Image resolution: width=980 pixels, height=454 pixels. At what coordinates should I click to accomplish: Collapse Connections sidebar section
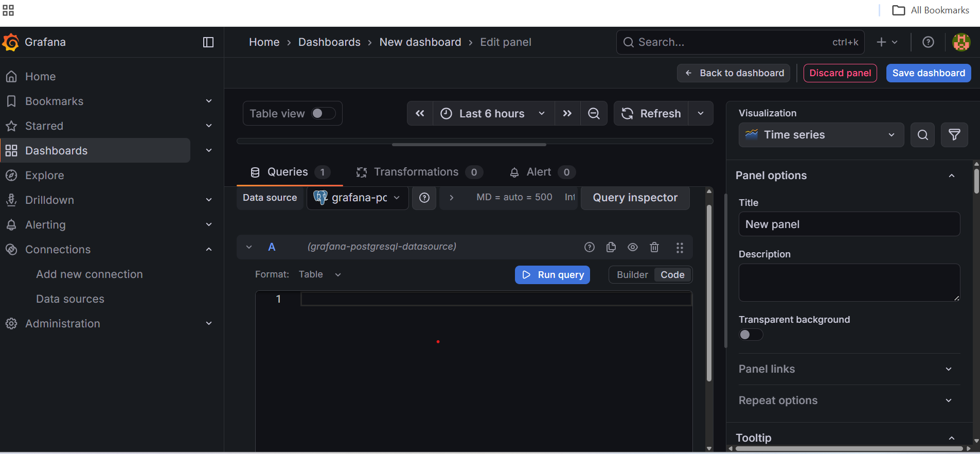(x=209, y=250)
